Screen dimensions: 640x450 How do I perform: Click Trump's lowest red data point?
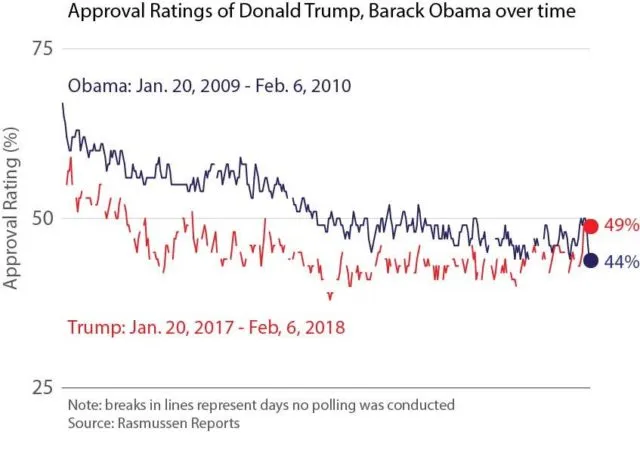click(330, 298)
